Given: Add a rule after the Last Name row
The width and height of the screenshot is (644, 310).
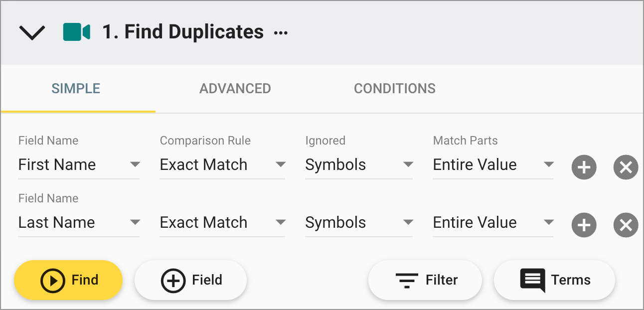Looking at the screenshot, I should click(x=584, y=225).
